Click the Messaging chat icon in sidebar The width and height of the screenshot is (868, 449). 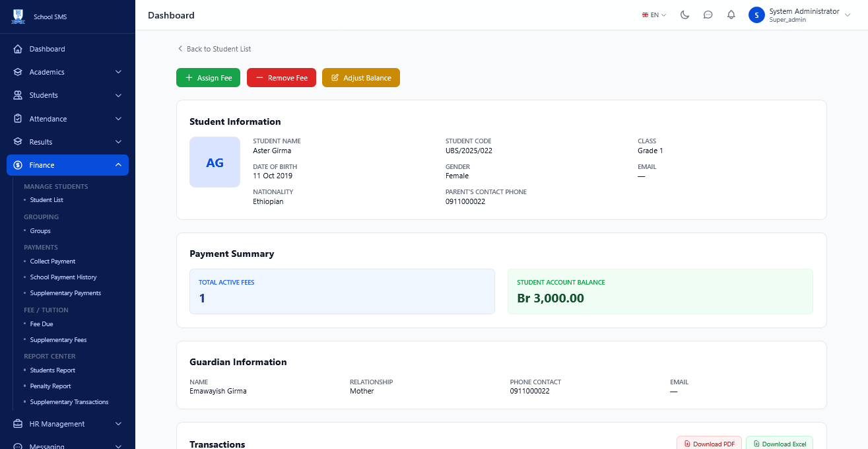point(18,446)
